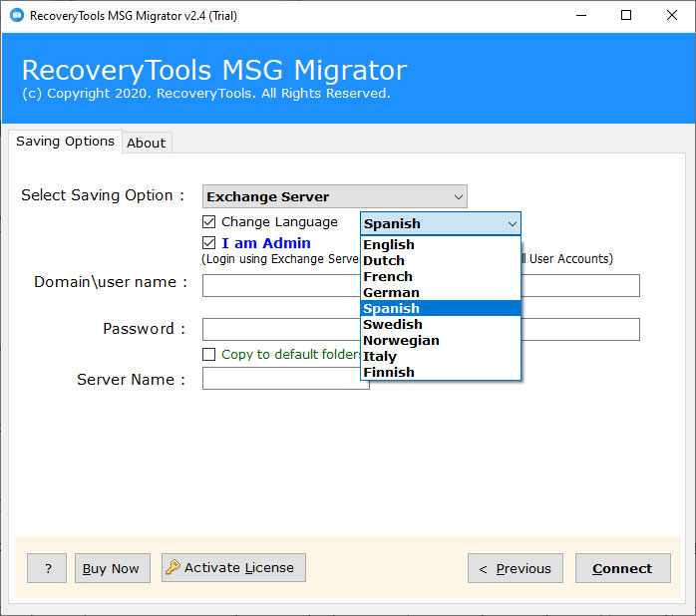Select highlighted Spanish list entry

tap(441, 308)
